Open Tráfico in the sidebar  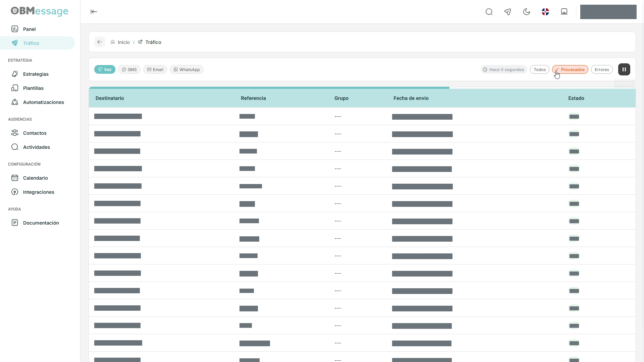[x=37, y=43]
